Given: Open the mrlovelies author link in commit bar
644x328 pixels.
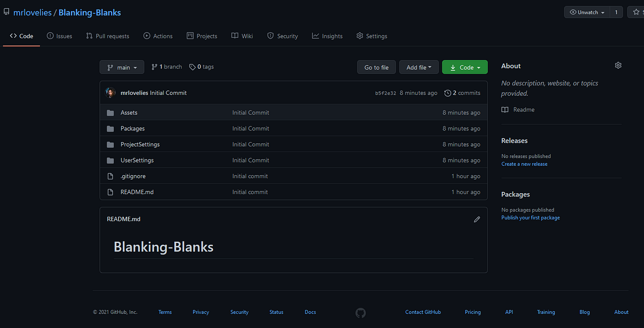Looking at the screenshot, I should pyautogui.click(x=134, y=93).
